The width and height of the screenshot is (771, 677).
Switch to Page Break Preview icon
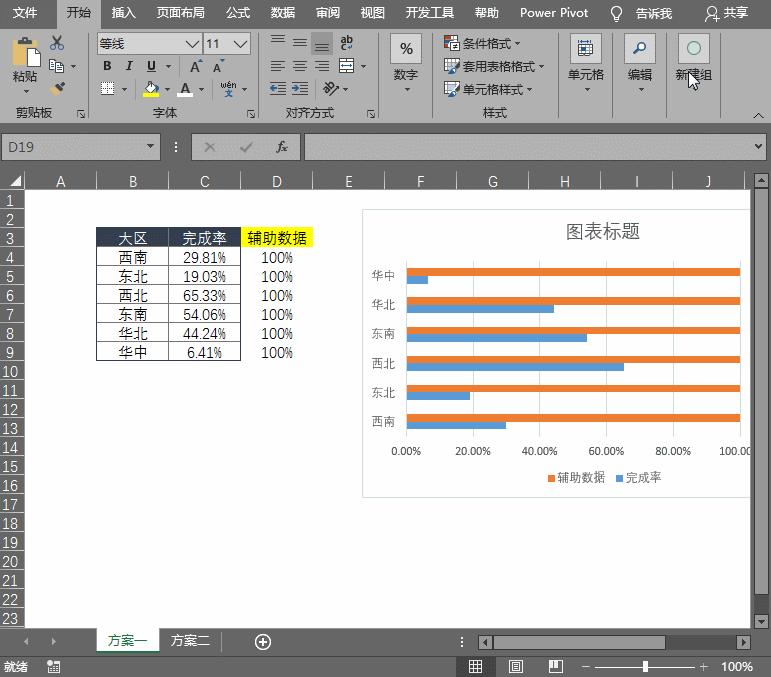click(x=556, y=666)
